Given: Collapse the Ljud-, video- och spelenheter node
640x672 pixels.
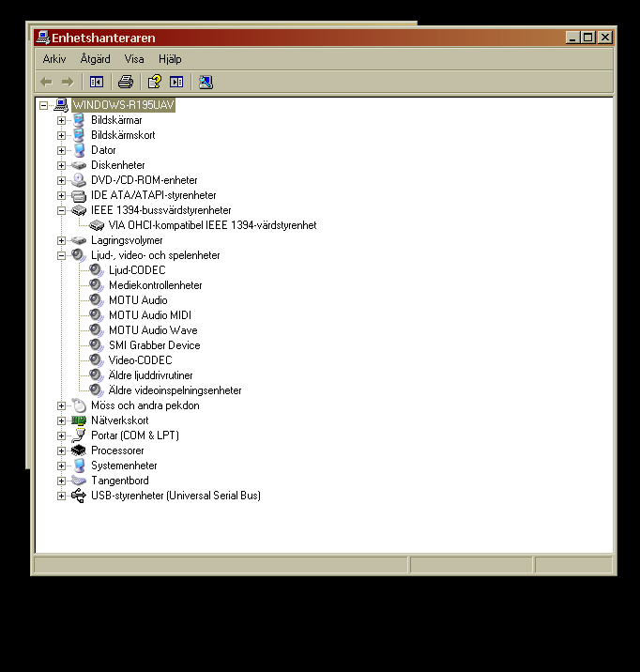Looking at the screenshot, I should (61, 255).
